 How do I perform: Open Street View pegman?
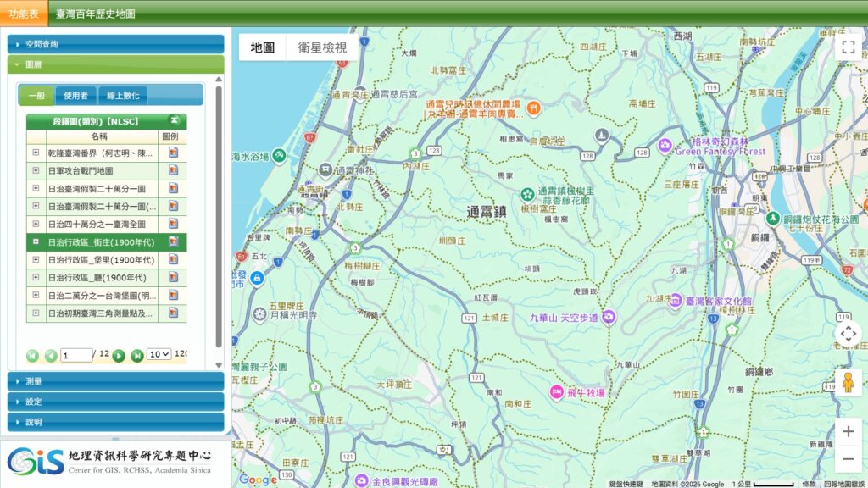pyautogui.click(x=848, y=382)
